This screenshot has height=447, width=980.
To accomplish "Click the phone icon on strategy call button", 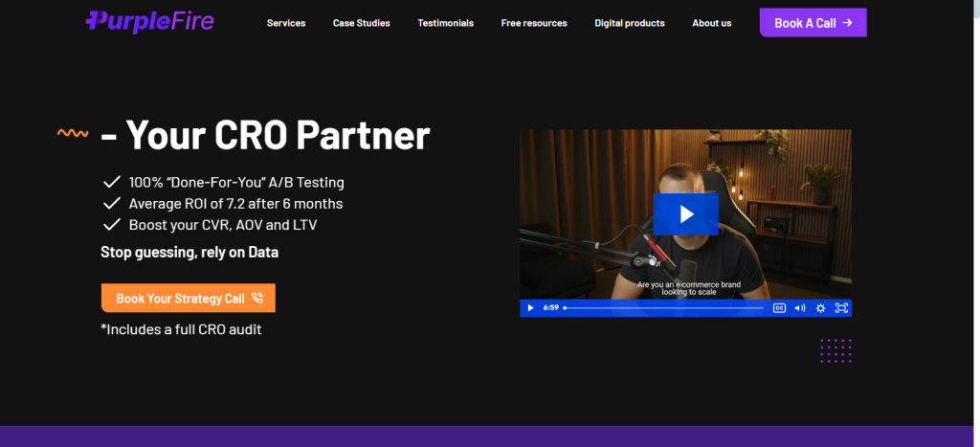I will click(x=257, y=299).
